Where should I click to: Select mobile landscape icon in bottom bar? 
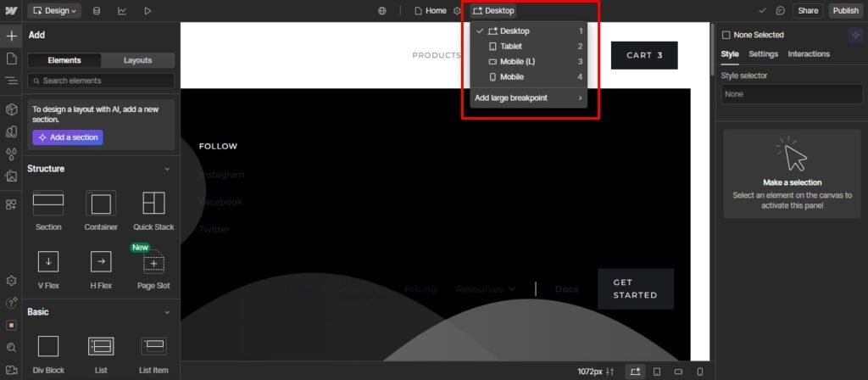[678, 372]
